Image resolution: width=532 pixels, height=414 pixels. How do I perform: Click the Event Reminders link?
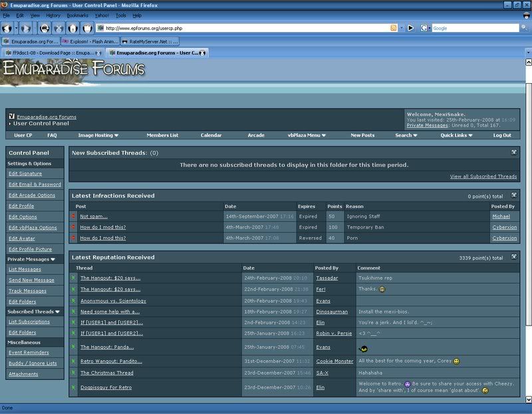pyautogui.click(x=29, y=353)
